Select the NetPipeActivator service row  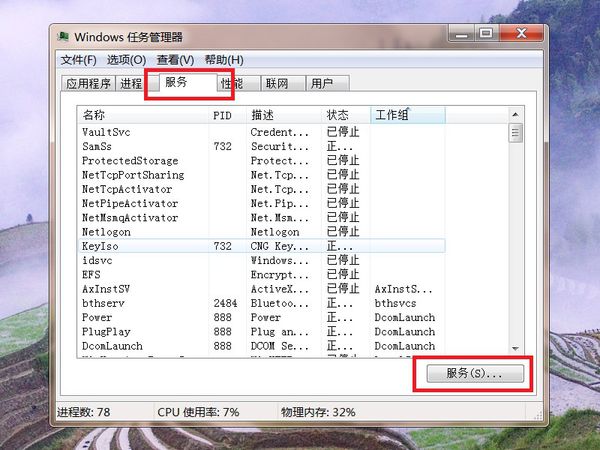coord(261,203)
